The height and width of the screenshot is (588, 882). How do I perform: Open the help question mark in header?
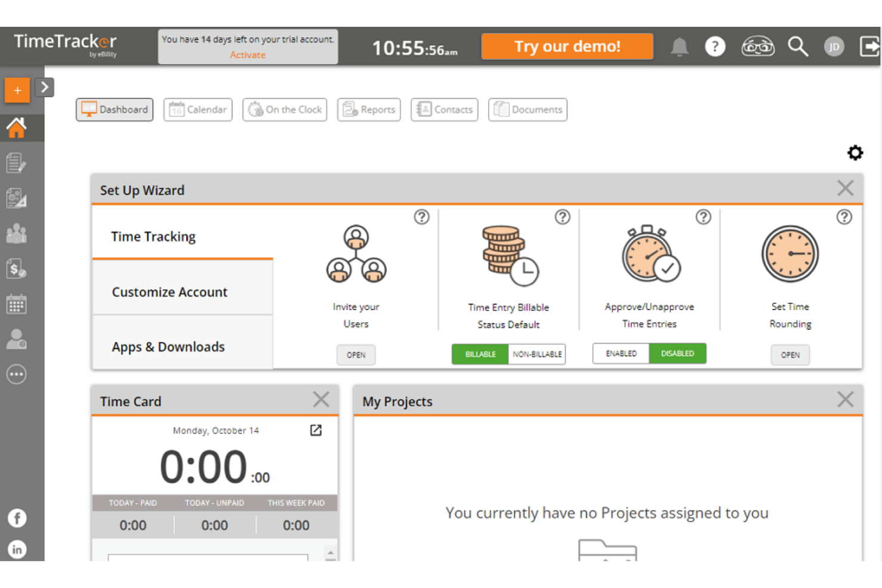coord(715,46)
